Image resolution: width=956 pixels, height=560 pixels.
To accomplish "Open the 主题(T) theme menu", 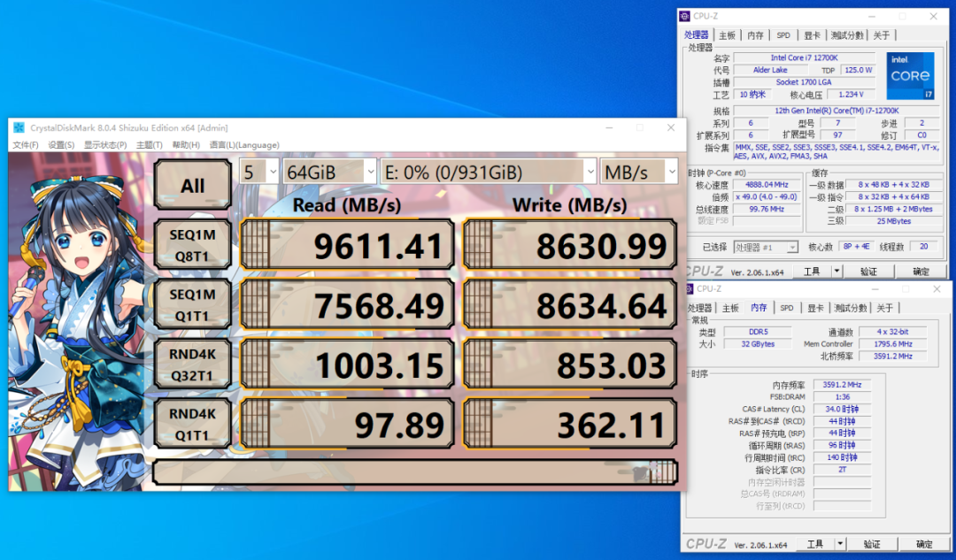I will point(149,145).
